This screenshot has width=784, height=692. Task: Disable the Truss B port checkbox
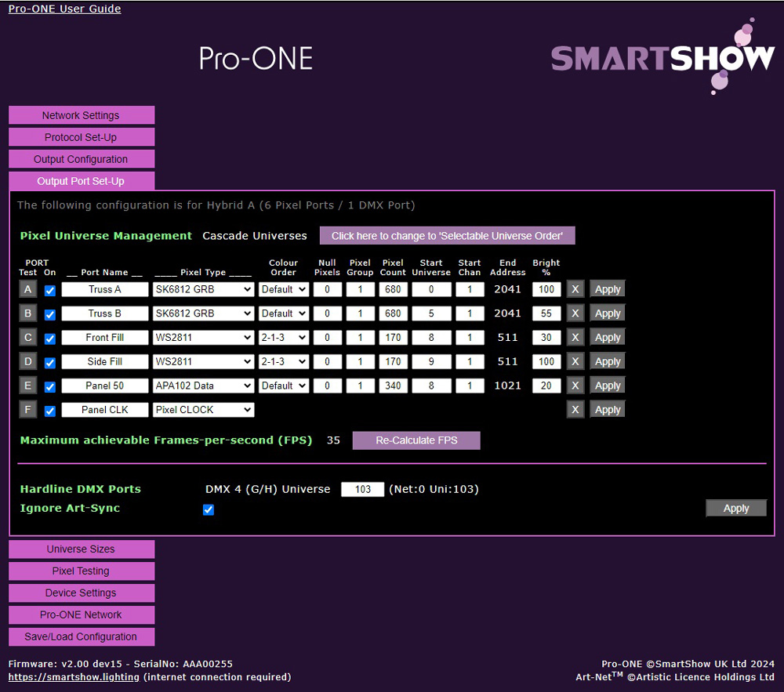pyautogui.click(x=50, y=314)
